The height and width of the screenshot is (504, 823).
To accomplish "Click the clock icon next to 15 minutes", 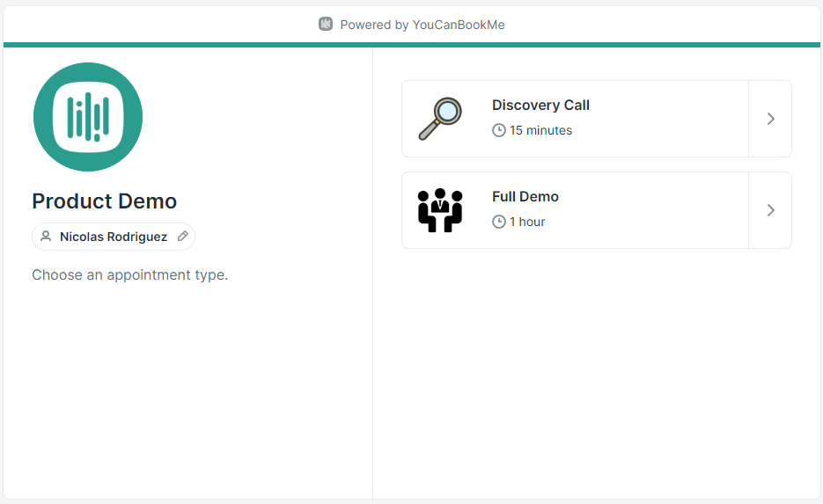I will 498,130.
